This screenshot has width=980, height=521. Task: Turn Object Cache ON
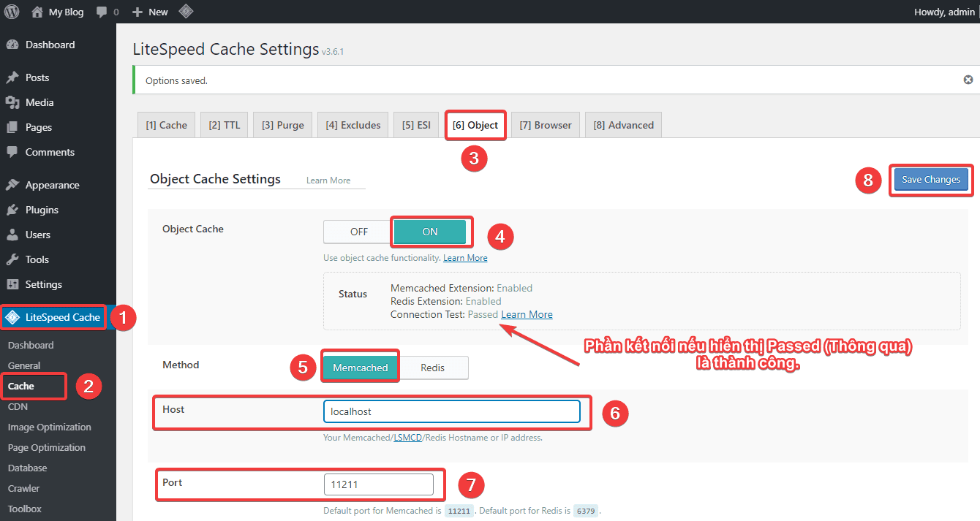point(430,232)
